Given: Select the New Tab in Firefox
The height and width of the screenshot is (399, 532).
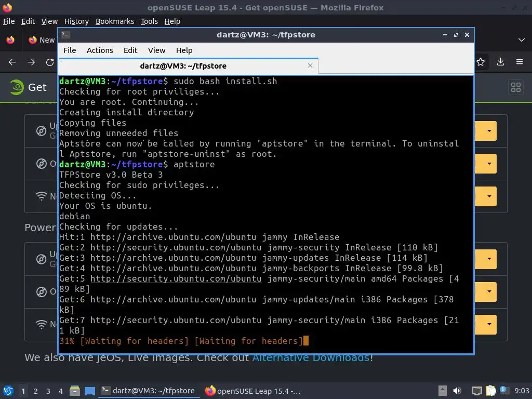Looking at the screenshot, I should (42, 39).
